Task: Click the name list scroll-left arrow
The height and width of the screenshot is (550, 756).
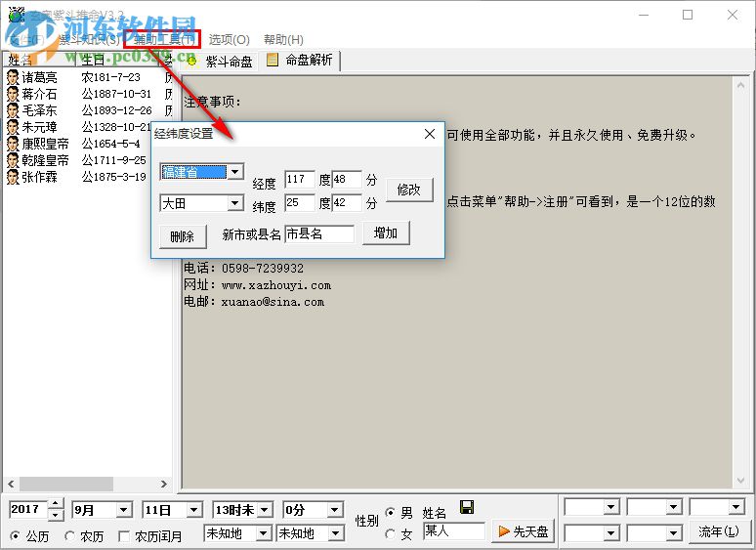Action: click(x=11, y=484)
